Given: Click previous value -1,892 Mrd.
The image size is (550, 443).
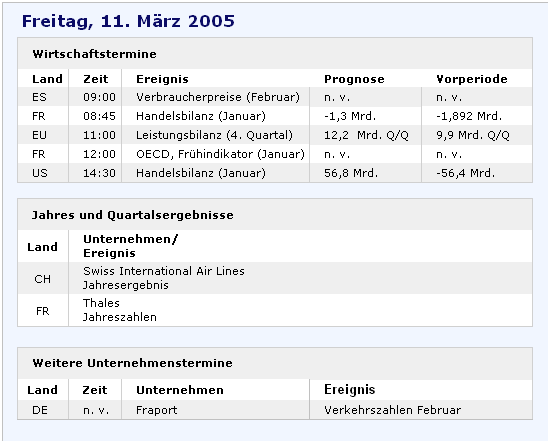Looking at the screenshot, I should pos(469,116).
